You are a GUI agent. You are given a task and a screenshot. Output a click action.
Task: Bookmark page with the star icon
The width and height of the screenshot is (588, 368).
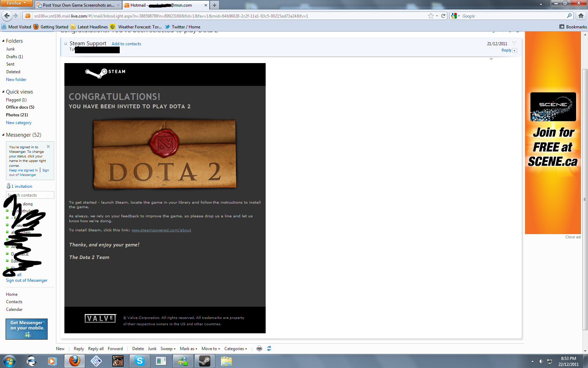point(430,16)
